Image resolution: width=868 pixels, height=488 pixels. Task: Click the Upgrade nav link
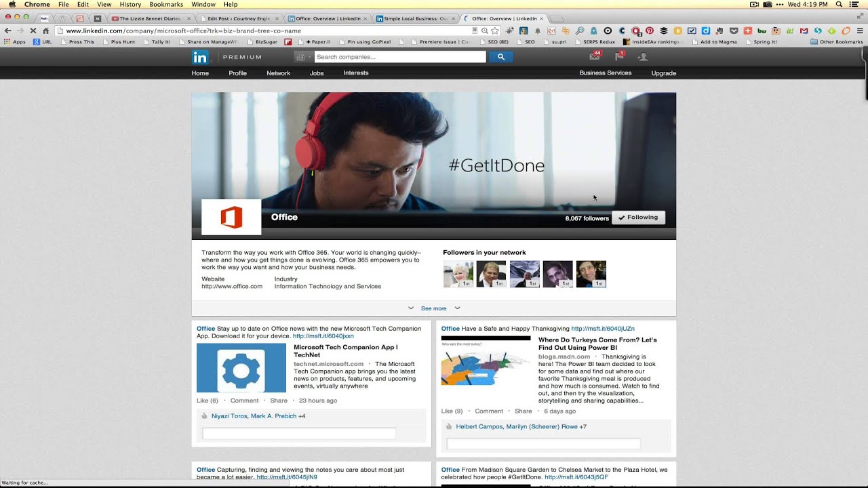point(664,73)
